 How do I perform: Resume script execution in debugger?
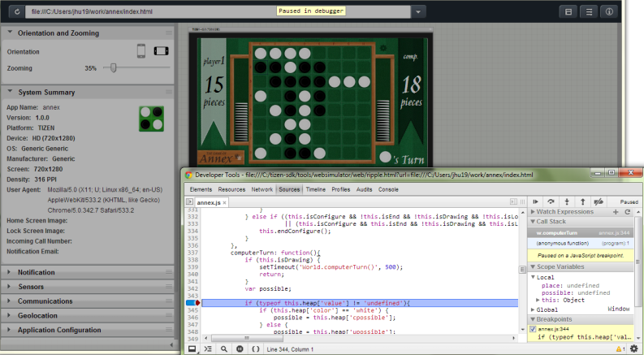click(x=535, y=201)
